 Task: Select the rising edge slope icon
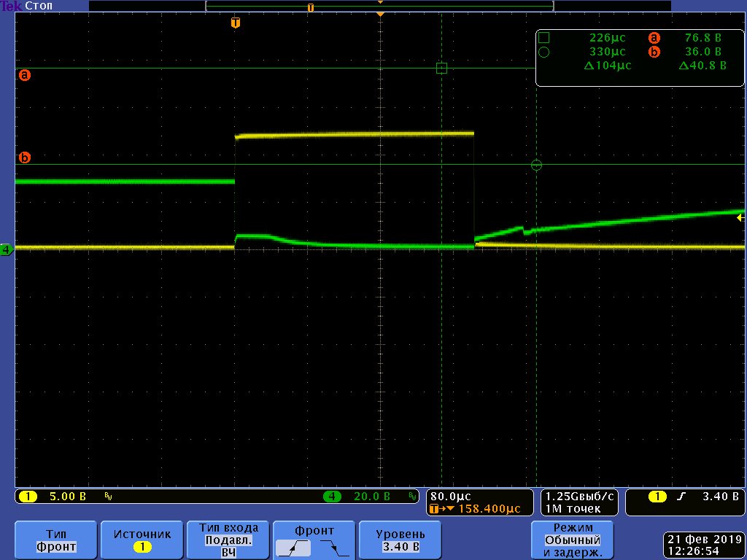[x=293, y=548]
